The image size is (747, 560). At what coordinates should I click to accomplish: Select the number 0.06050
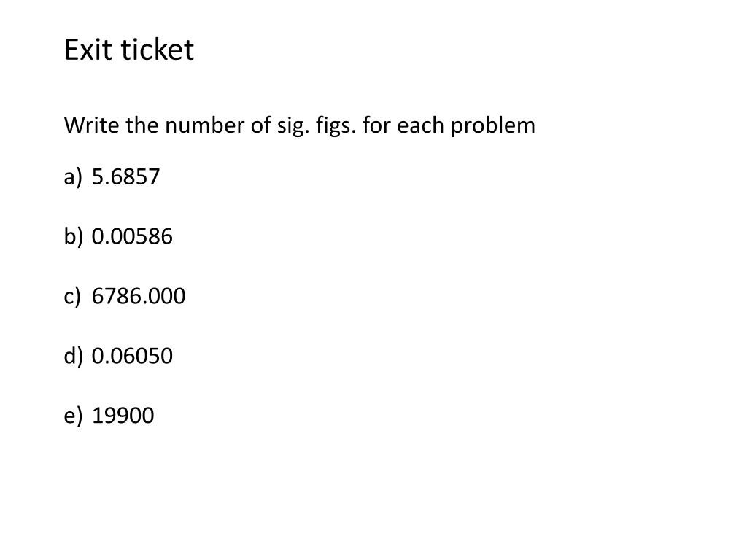tap(132, 357)
